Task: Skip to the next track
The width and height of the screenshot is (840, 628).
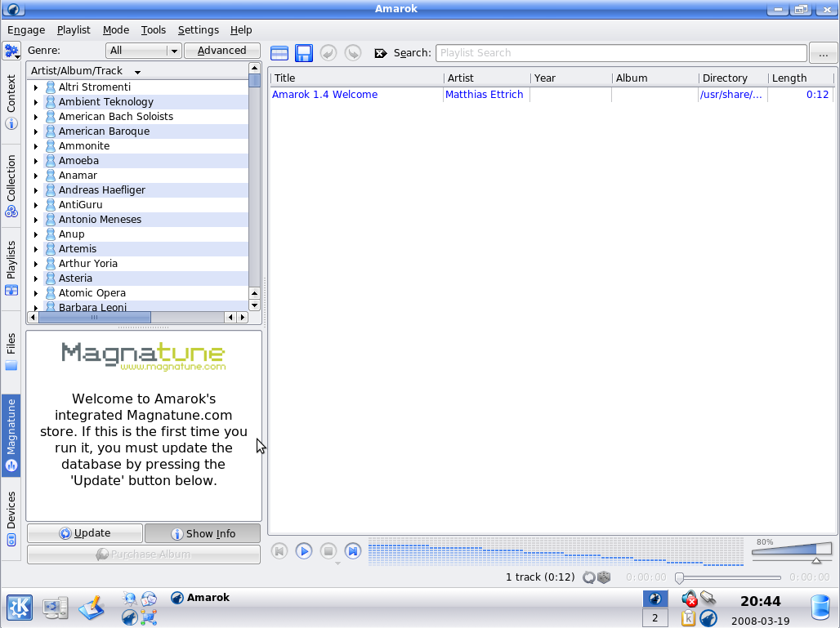Action: pyautogui.click(x=353, y=551)
